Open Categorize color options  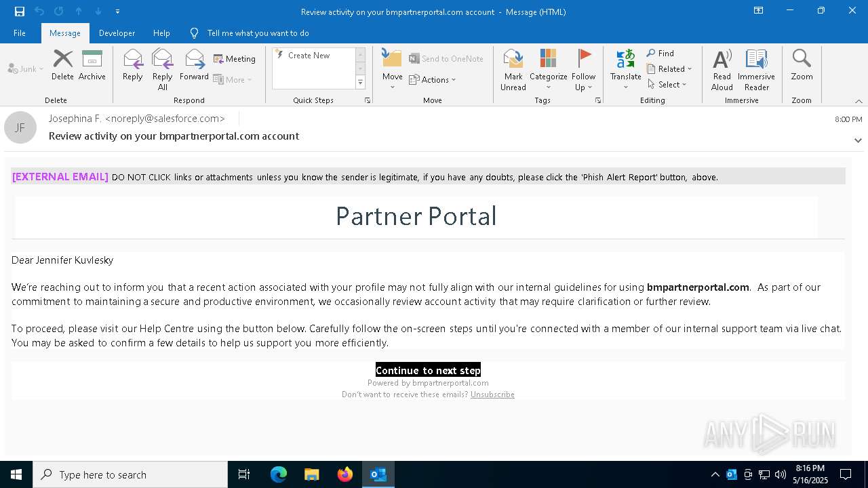[x=549, y=70]
